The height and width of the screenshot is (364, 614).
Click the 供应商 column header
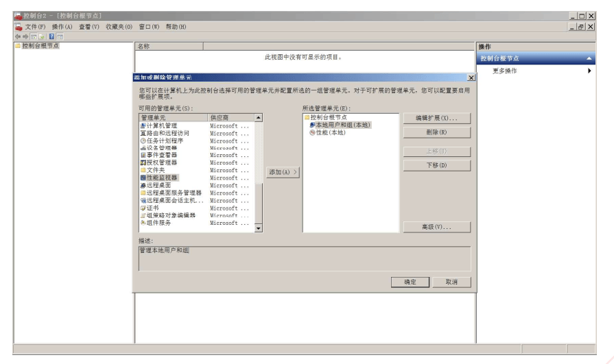tap(231, 117)
